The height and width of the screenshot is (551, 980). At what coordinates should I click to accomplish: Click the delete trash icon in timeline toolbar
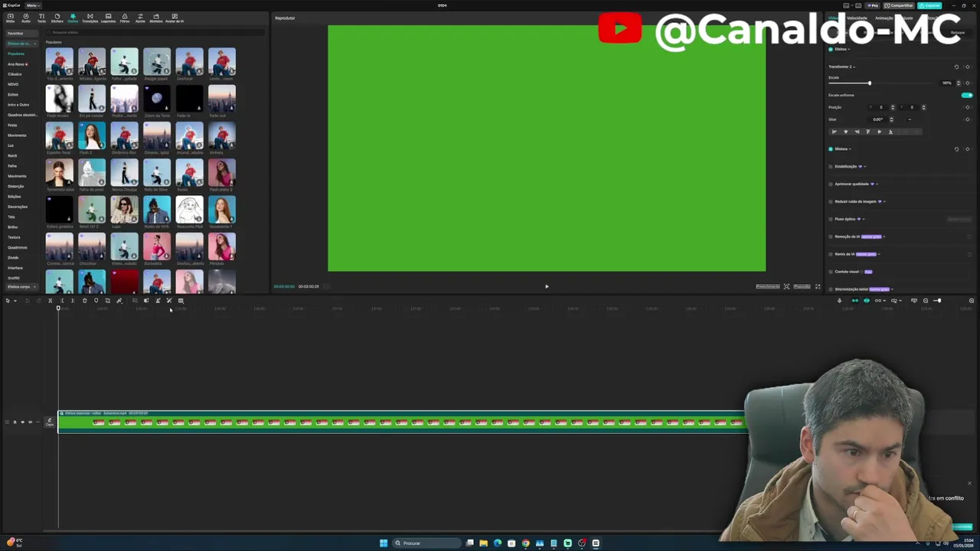(85, 301)
